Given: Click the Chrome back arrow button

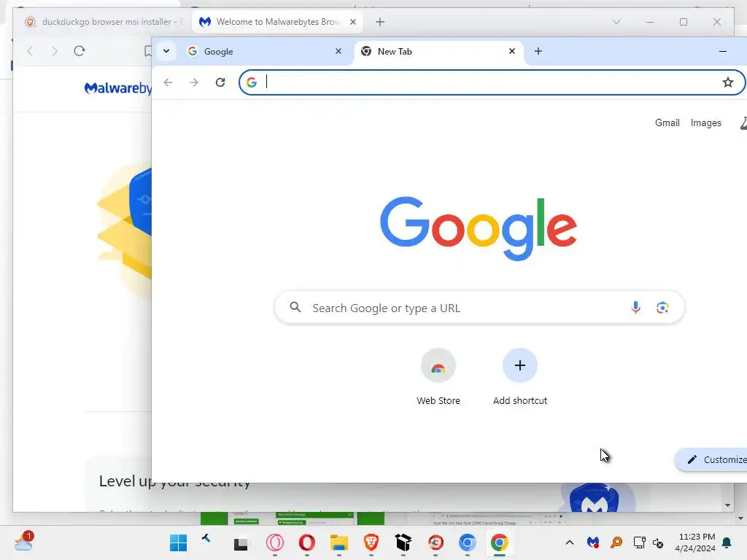Looking at the screenshot, I should tap(168, 82).
